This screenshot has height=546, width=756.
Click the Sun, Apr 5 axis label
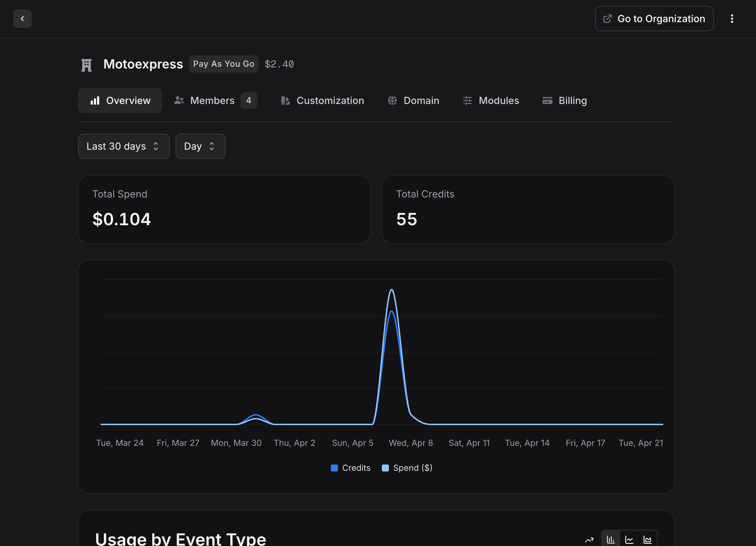click(x=353, y=443)
